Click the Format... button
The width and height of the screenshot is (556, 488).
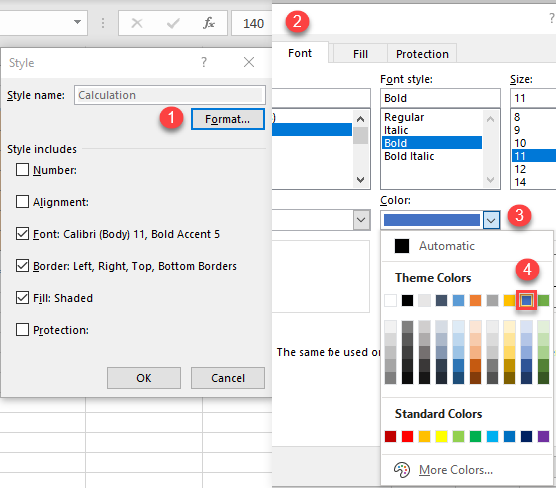228,119
